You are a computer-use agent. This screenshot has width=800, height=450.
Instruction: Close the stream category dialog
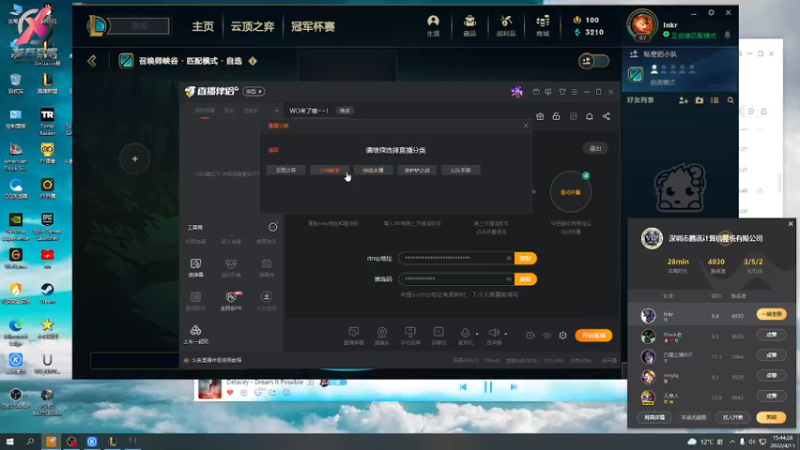pyautogui.click(x=526, y=126)
